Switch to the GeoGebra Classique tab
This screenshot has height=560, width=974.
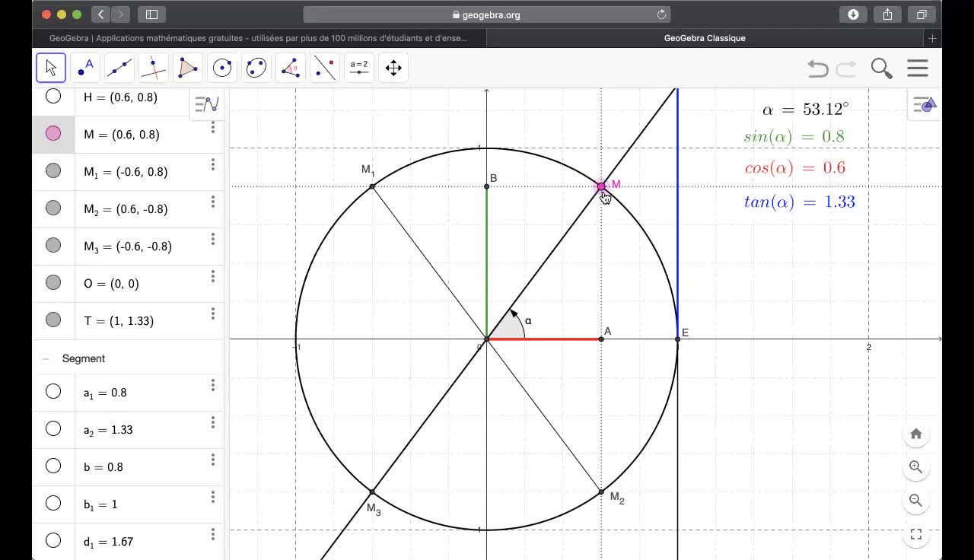tap(705, 38)
